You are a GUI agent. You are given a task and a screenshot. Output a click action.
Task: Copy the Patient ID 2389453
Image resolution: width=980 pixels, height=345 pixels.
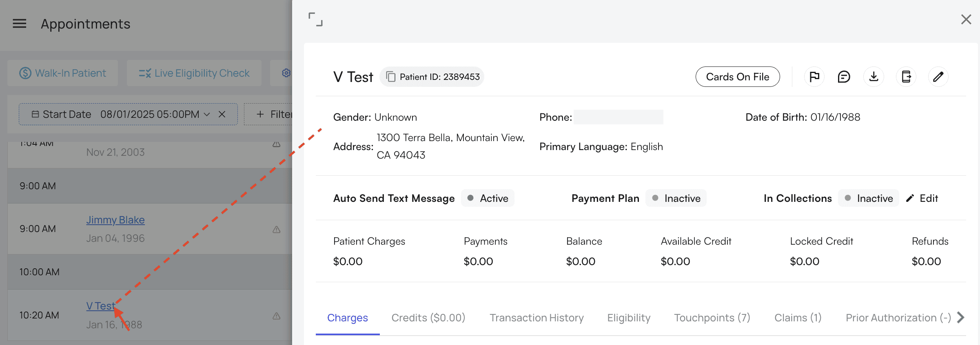click(x=391, y=77)
